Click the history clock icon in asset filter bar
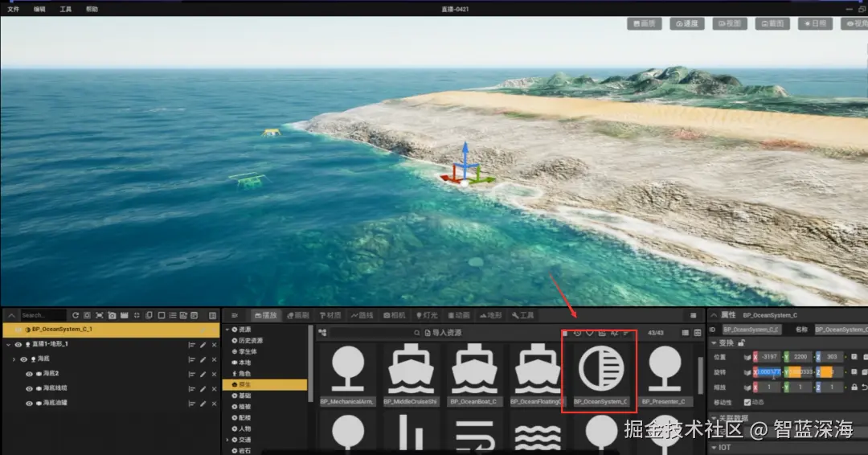Screen dimensions: 868x455 tap(577, 333)
